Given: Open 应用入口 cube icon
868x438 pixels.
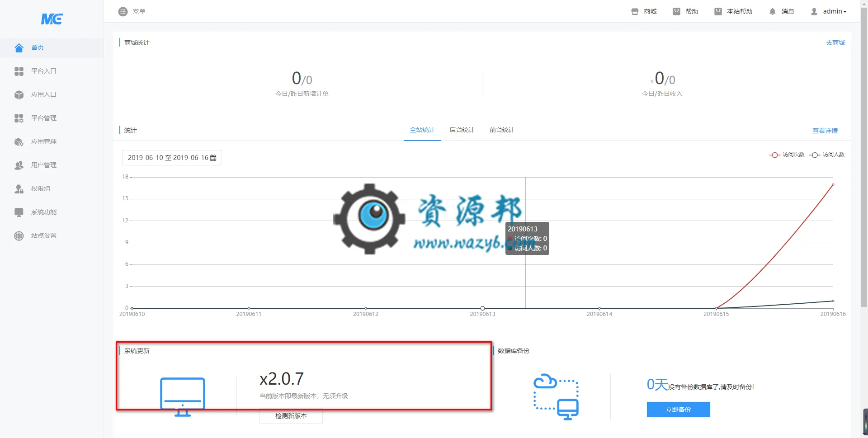Looking at the screenshot, I should coord(19,94).
